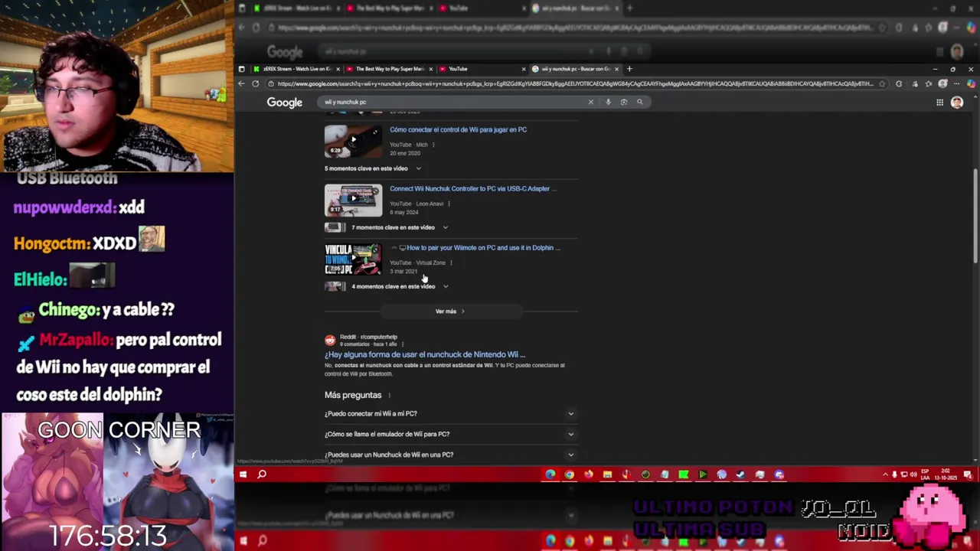Open more options for Virtual Zone result
This screenshot has width=980, height=551.
tap(451, 262)
